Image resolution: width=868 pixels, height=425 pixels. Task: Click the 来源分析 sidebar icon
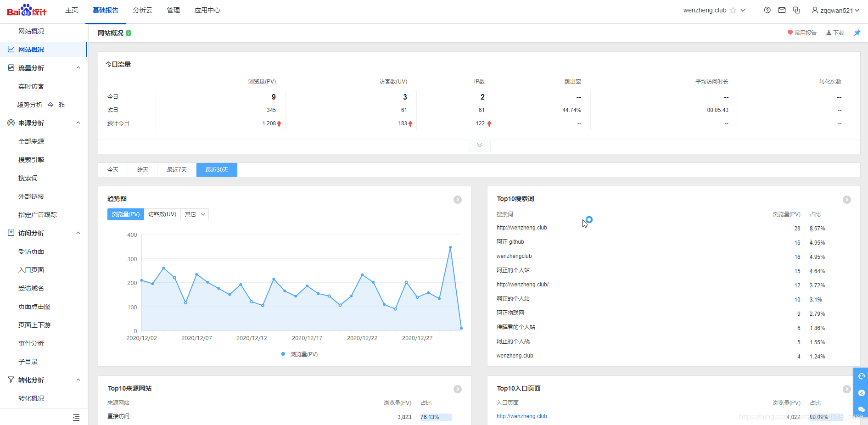(11, 123)
